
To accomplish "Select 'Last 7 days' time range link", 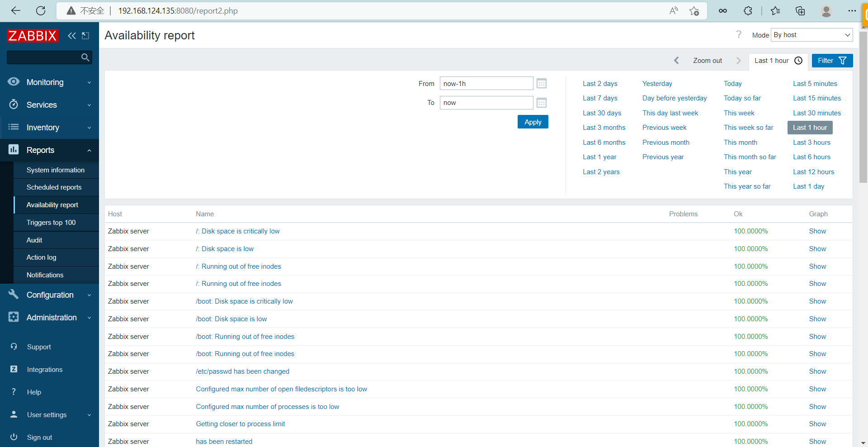I will click(600, 98).
